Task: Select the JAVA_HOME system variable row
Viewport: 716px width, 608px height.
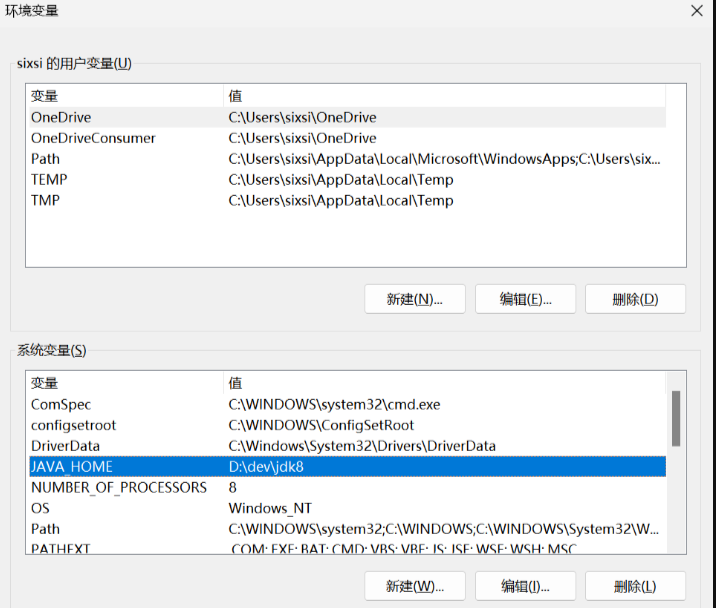Action: click(x=72, y=467)
